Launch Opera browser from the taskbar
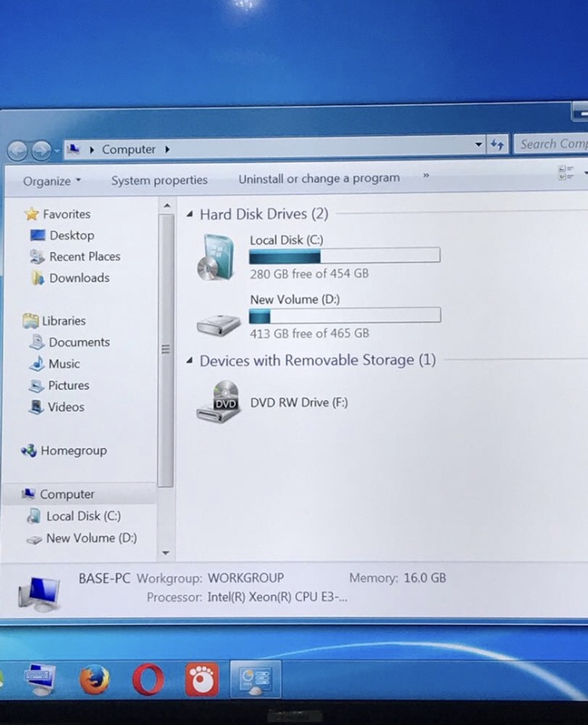 coord(148,679)
